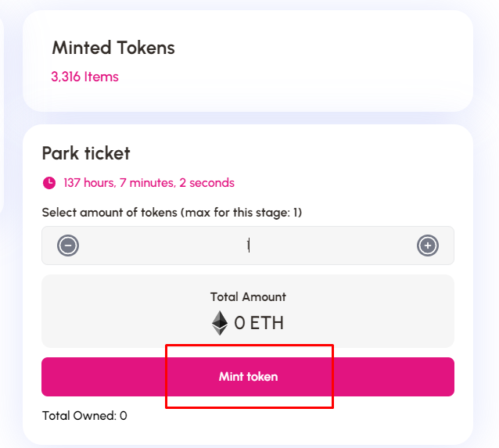Image resolution: width=499 pixels, height=448 pixels.
Task: Click empty space right of Park ticket title
Action: (x=313, y=152)
